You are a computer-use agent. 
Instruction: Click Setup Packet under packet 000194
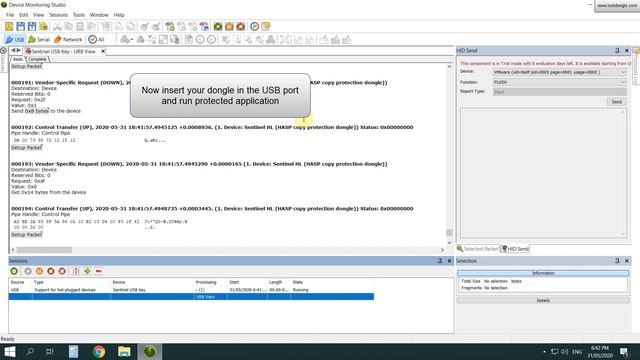[27, 235]
